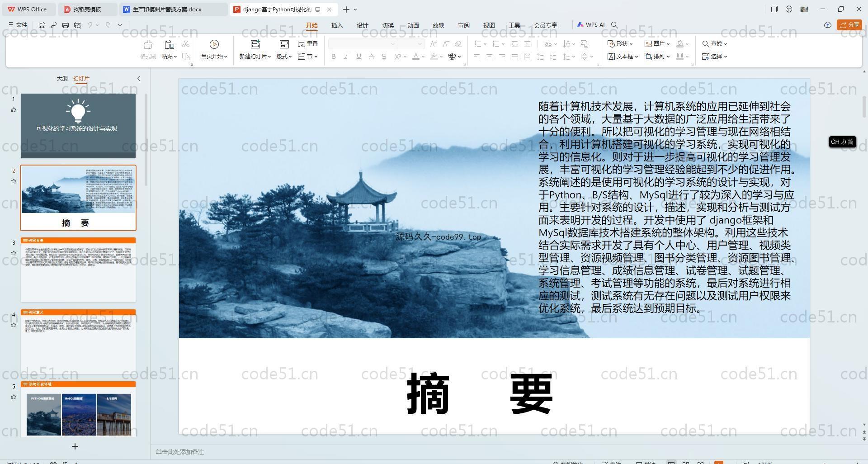
Task: Click the save icon in quick access bar
Action: (42, 25)
